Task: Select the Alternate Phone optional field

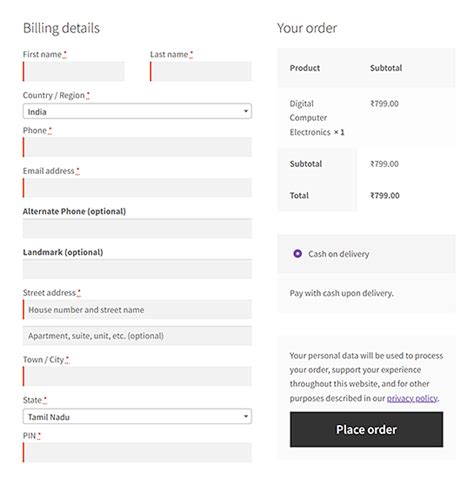Action: point(137,228)
